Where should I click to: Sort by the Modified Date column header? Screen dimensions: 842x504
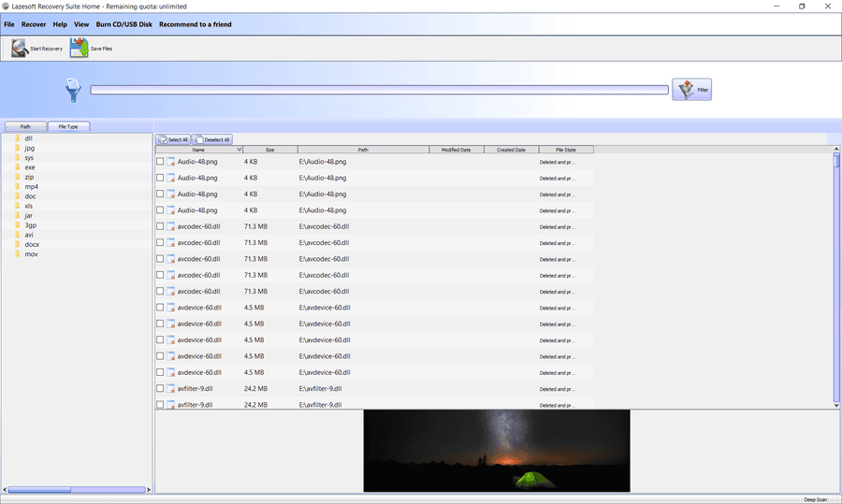click(457, 150)
